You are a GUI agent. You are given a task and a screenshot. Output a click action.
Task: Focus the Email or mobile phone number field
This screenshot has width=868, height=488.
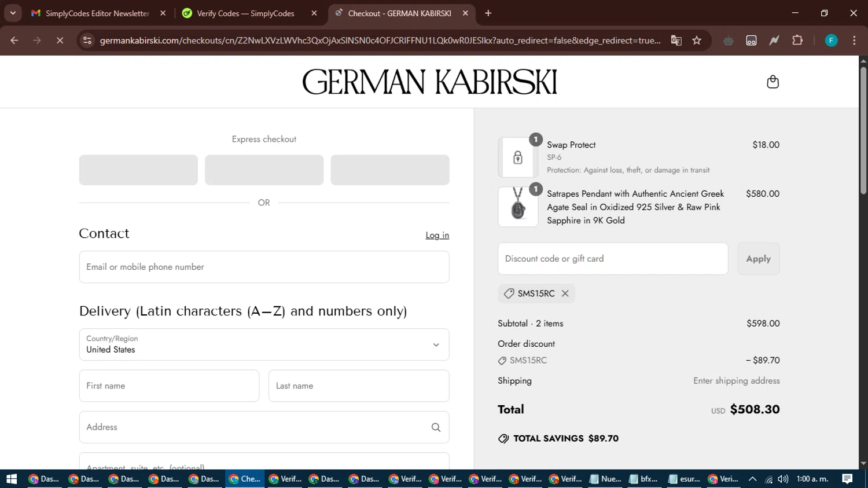coord(264,267)
